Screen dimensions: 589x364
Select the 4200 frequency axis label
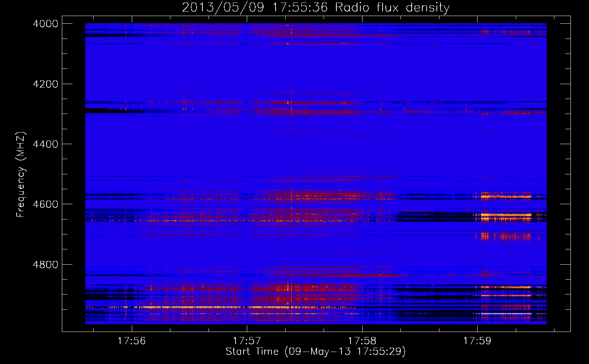click(x=46, y=84)
